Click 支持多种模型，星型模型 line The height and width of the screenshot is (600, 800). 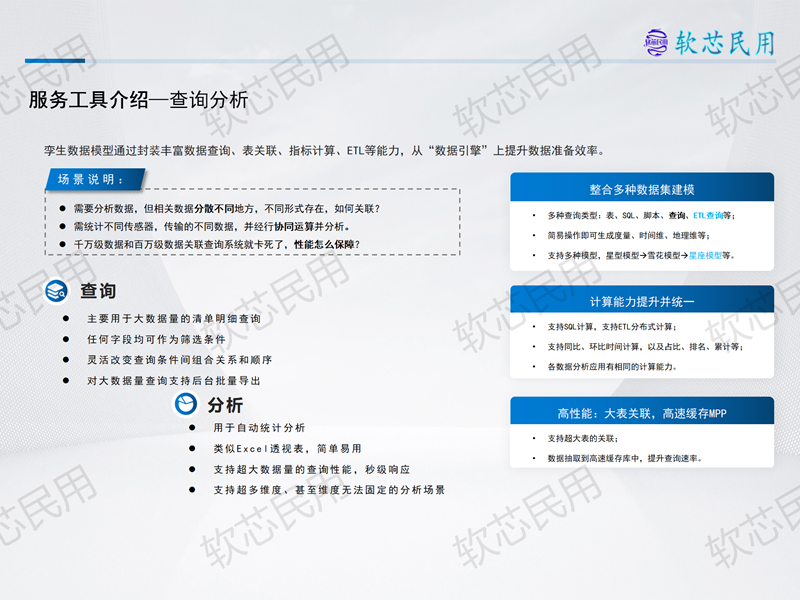[x=641, y=256]
